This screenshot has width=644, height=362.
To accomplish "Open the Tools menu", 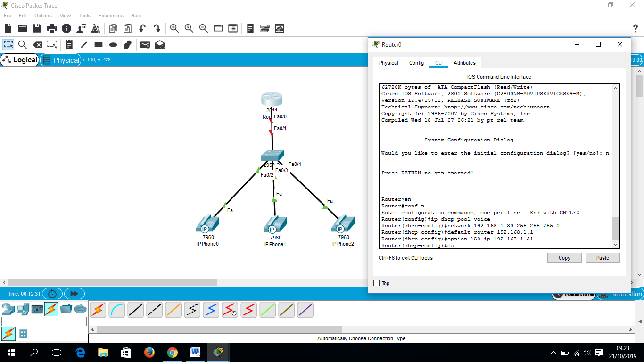I will [85, 16].
